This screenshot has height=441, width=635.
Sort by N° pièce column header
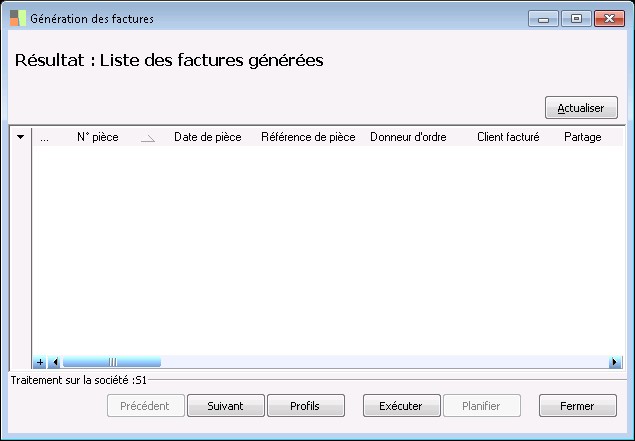[98, 138]
